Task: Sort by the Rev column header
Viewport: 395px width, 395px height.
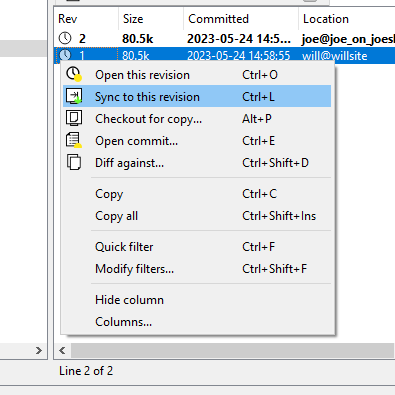Action: coord(86,19)
